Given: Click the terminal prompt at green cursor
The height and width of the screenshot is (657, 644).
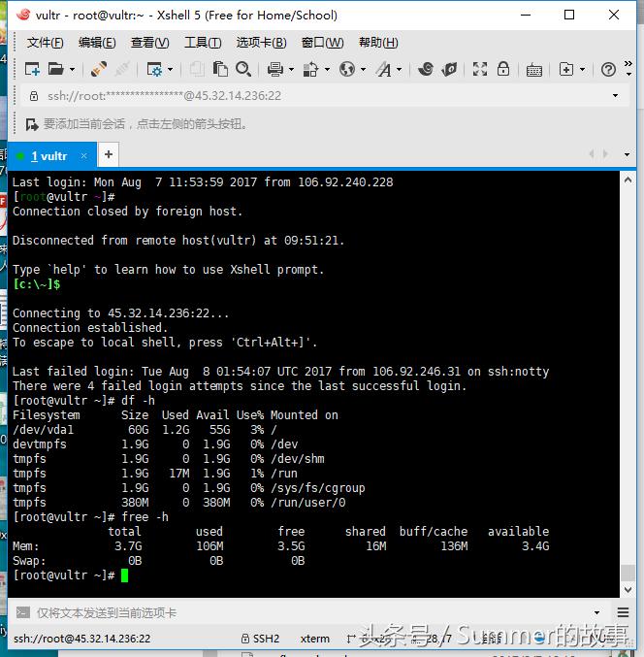Looking at the screenshot, I should tap(124, 575).
